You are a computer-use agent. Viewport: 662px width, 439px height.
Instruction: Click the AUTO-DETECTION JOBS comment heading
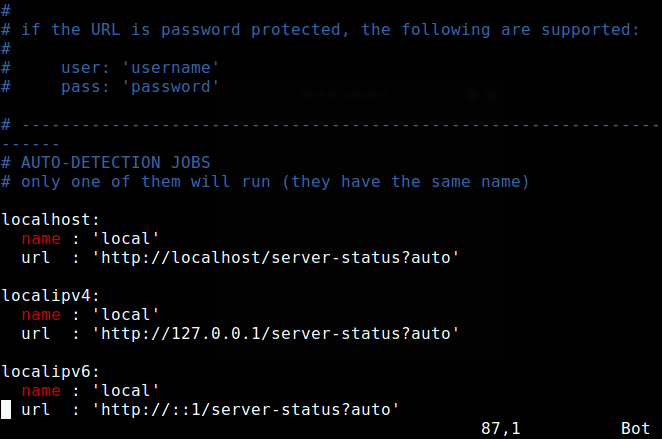[x=115, y=162]
